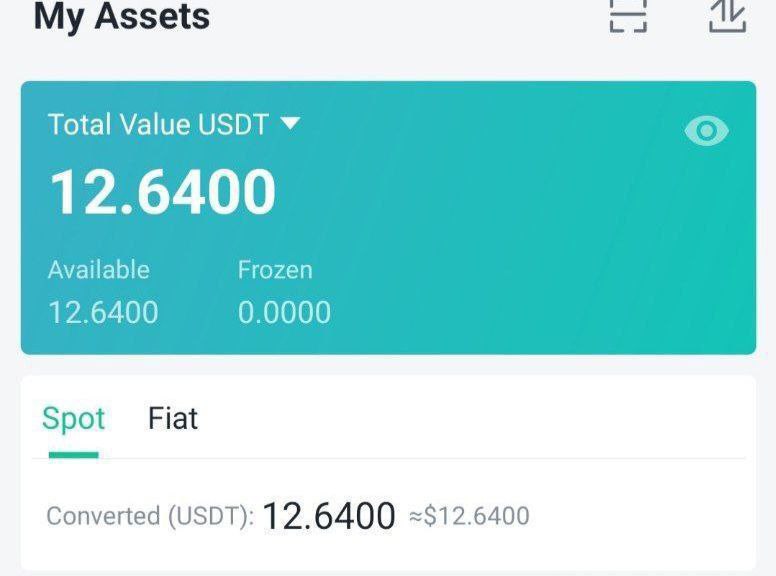Switch to the Fiat tab
The width and height of the screenshot is (776, 576).
coord(173,418)
